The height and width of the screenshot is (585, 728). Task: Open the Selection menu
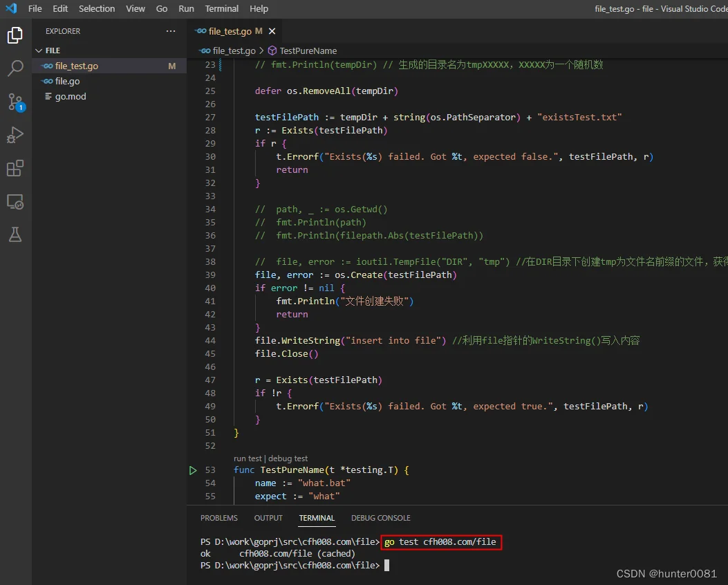coord(97,8)
